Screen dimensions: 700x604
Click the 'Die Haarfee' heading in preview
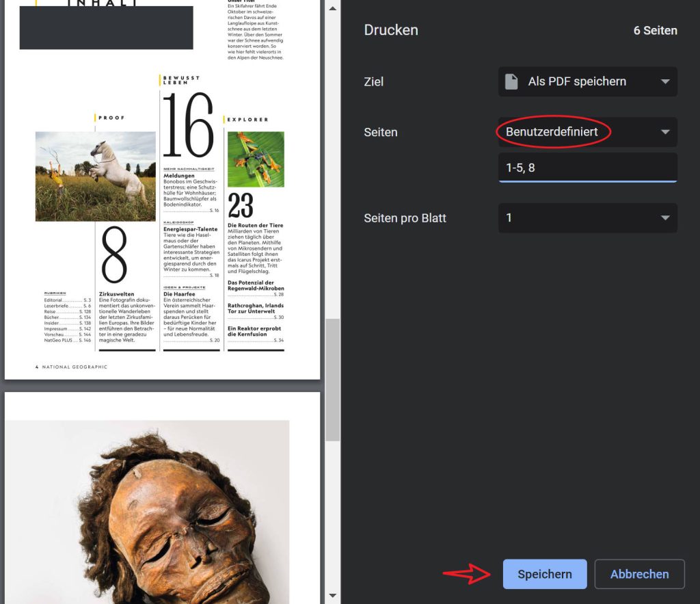coord(179,294)
